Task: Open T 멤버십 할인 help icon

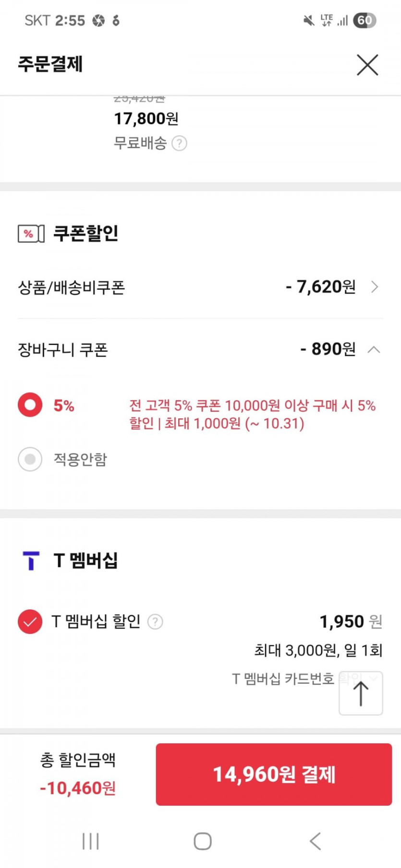Action: [x=155, y=622]
